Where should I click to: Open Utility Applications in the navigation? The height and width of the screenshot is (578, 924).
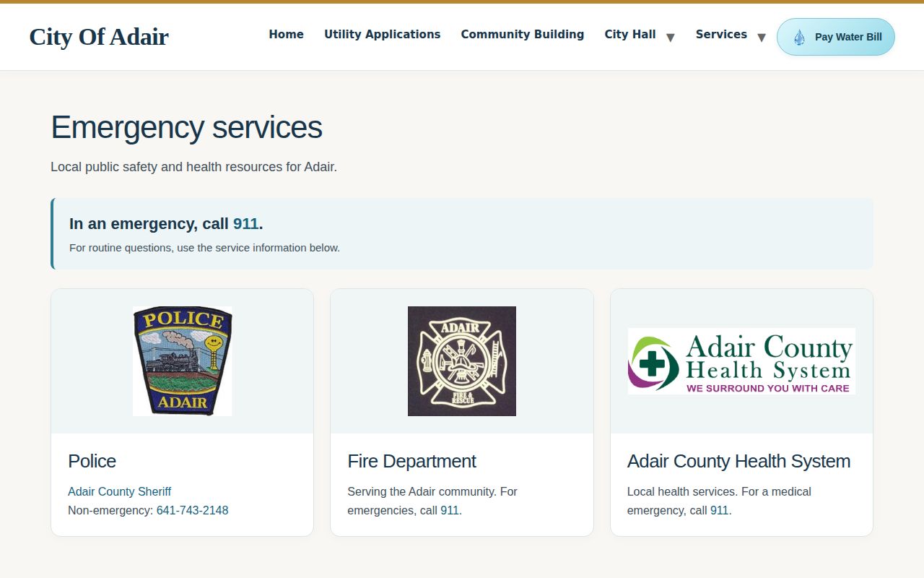382,35
